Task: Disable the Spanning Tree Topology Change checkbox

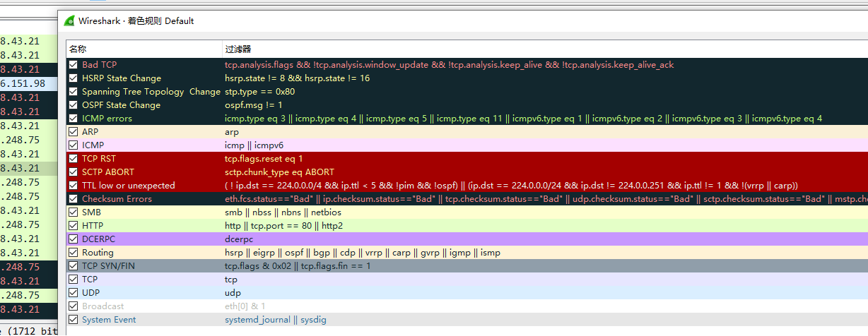Action: (x=73, y=92)
